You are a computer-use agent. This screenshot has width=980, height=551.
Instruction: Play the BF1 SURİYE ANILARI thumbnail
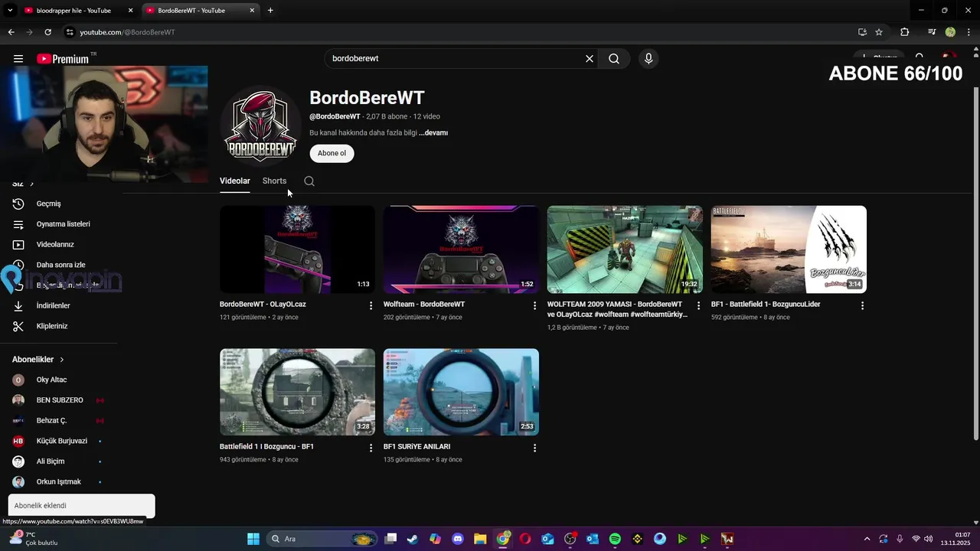(461, 393)
